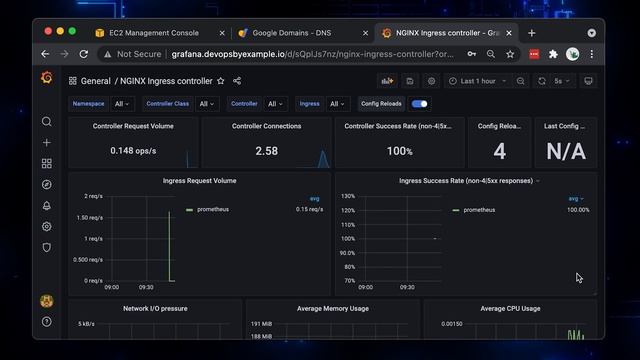Open dashboard settings gear in top bar
This screenshot has width=640, height=360.
(x=431, y=81)
